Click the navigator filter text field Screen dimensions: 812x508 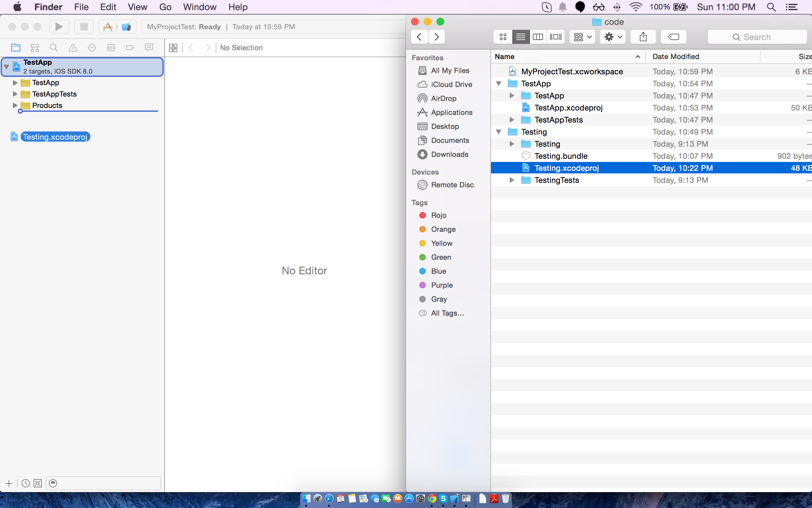(103, 483)
